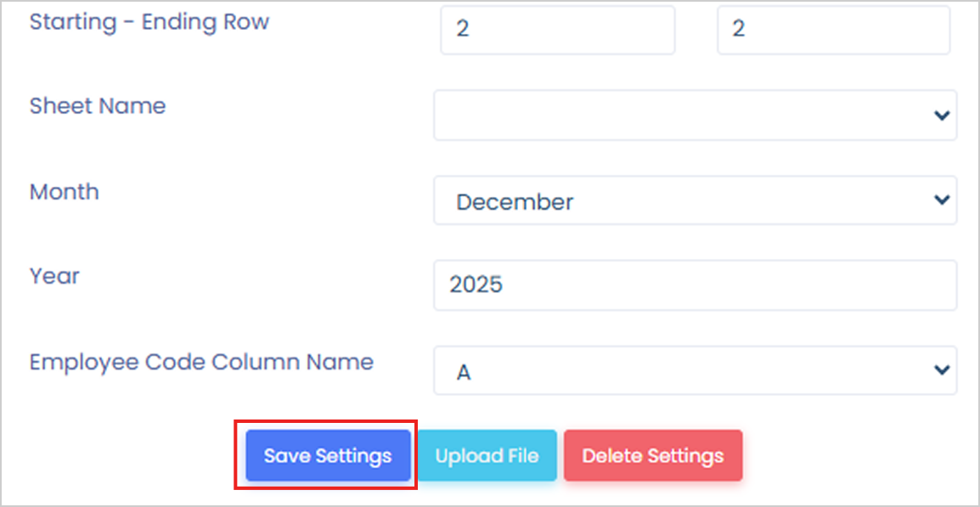Click the Sheet Name chevron arrow
The height and width of the screenshot is (507, 980).
click(x=941, y=115)
